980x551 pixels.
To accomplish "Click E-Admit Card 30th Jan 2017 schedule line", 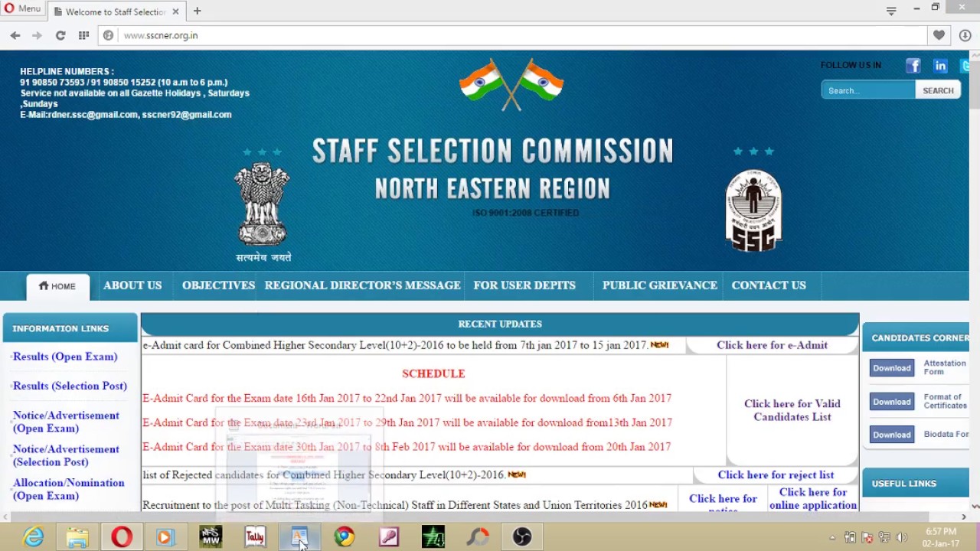I will tap(407, 447).
